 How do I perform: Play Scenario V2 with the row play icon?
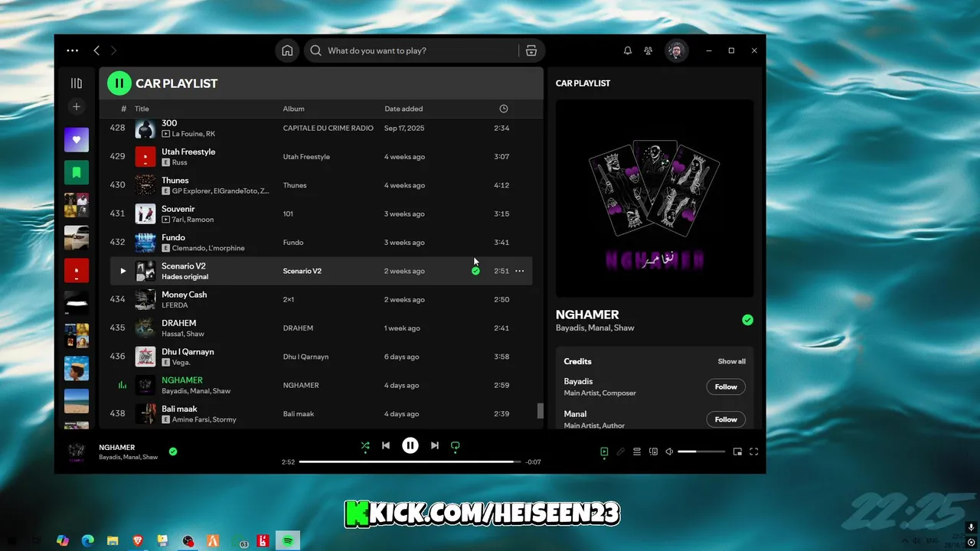click(x=122, y=271)
